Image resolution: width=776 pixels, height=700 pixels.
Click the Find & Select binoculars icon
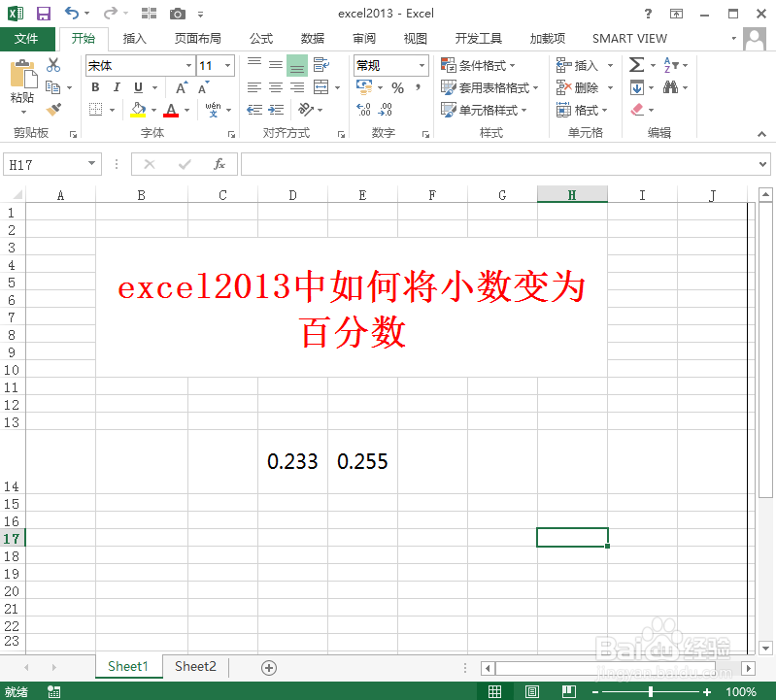(x=670, y=87)
